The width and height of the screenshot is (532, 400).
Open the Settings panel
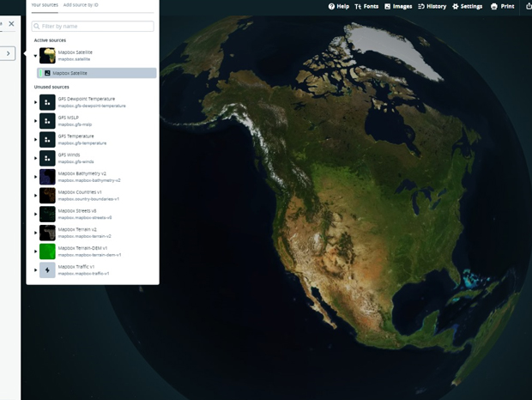(x=467, y=7)
